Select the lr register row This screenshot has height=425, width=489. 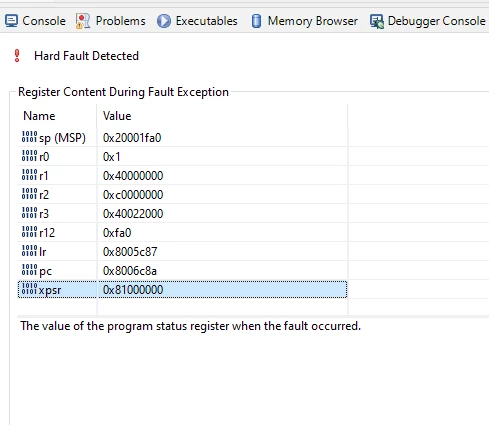click(x=182, y=252)
